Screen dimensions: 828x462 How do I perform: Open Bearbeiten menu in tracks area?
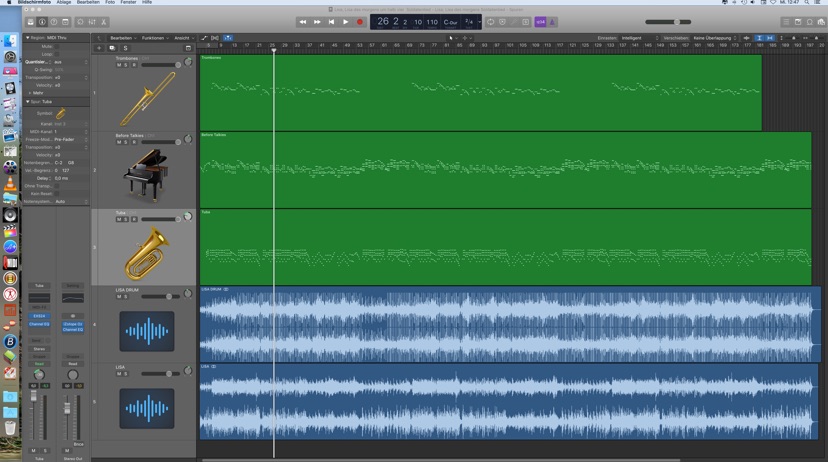pos(123,38)
